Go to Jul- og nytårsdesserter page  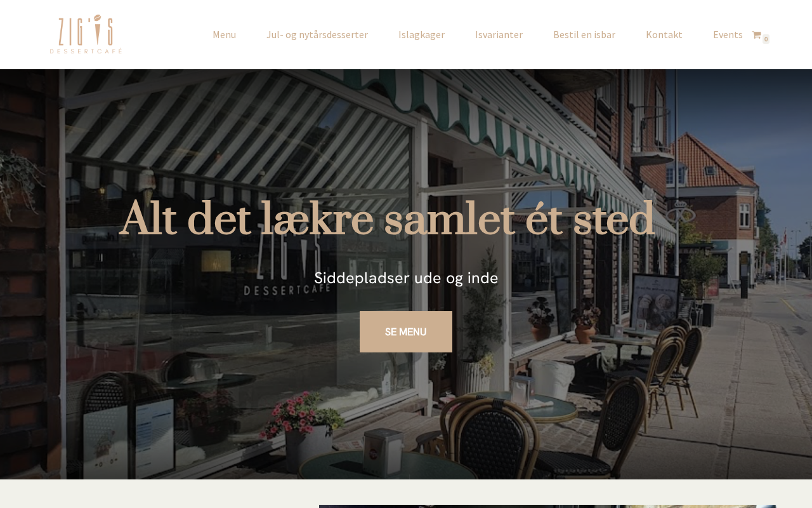click(x=317, y=35)
